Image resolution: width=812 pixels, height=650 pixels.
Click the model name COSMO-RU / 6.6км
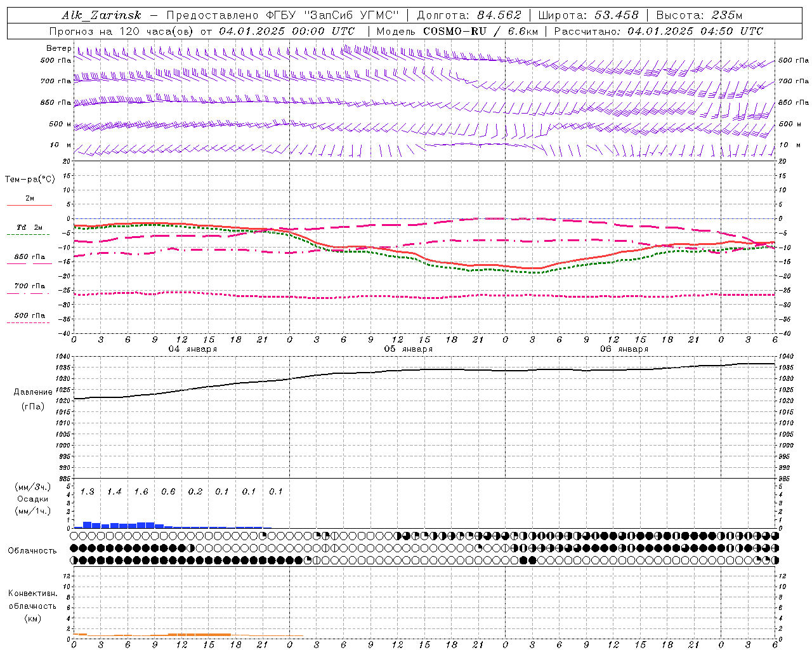click(480, 31)
